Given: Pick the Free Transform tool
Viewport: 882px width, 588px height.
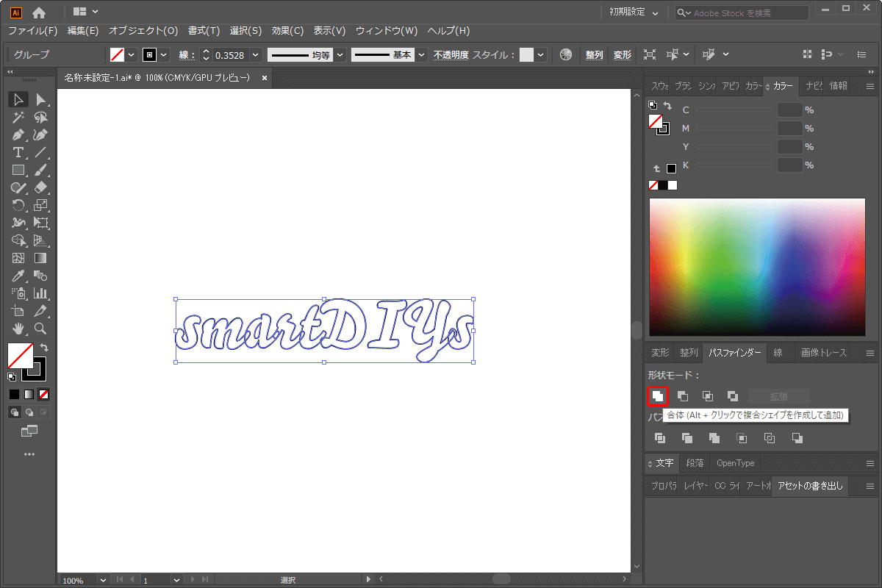Looking at the screenshot, I should pos(41,223).
